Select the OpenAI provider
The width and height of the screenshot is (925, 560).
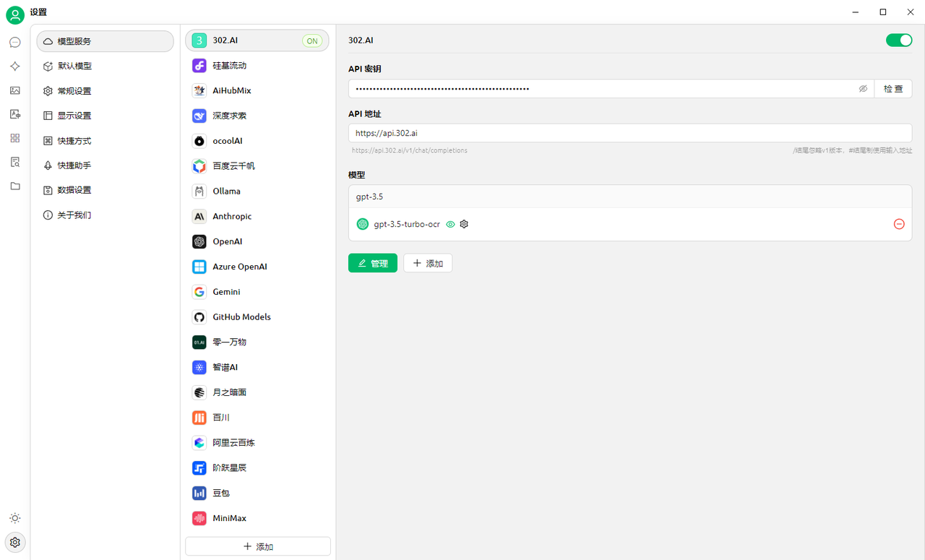[x=257, y=241]
